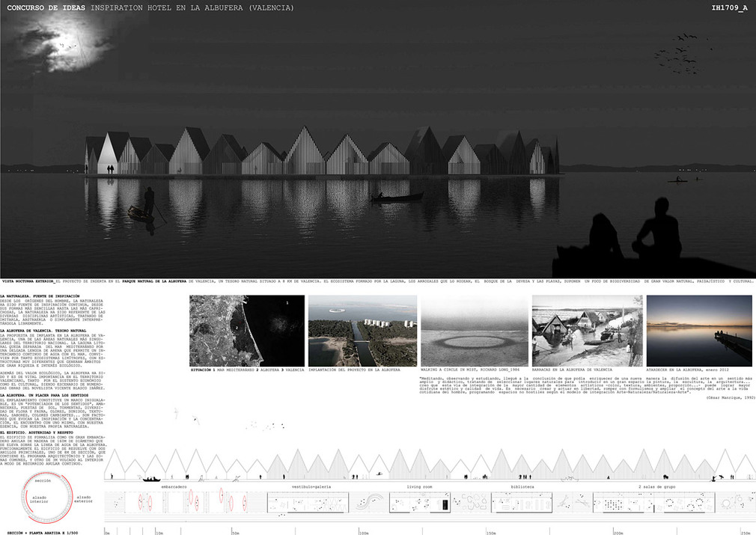The width and height of the screenshot is (756, 535).
Task: Open the aerial 'Implantación del proyecto' image
Action: (x=362, y=331)
